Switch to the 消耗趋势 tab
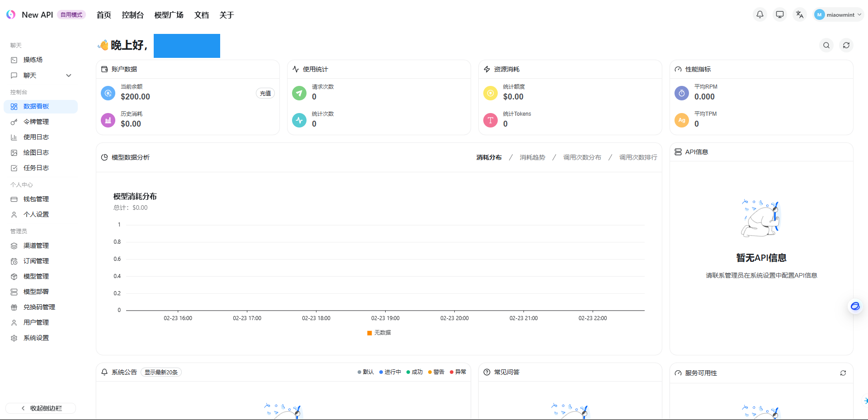The width and height of the screenshot is (868, 420). (532, 157)
